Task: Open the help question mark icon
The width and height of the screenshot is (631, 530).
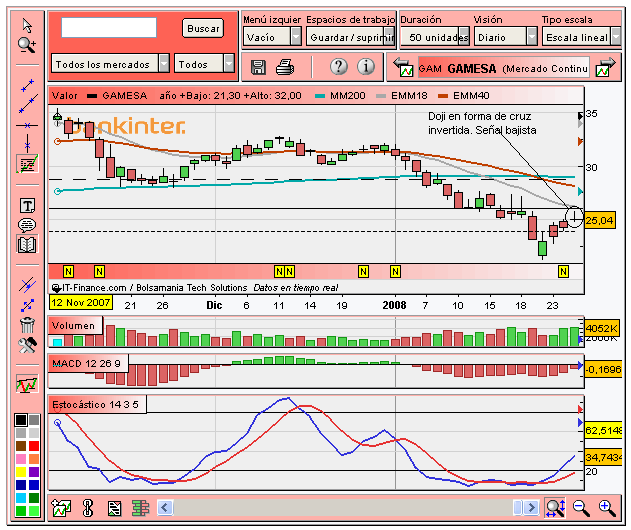Action: (x=339, y=66)
